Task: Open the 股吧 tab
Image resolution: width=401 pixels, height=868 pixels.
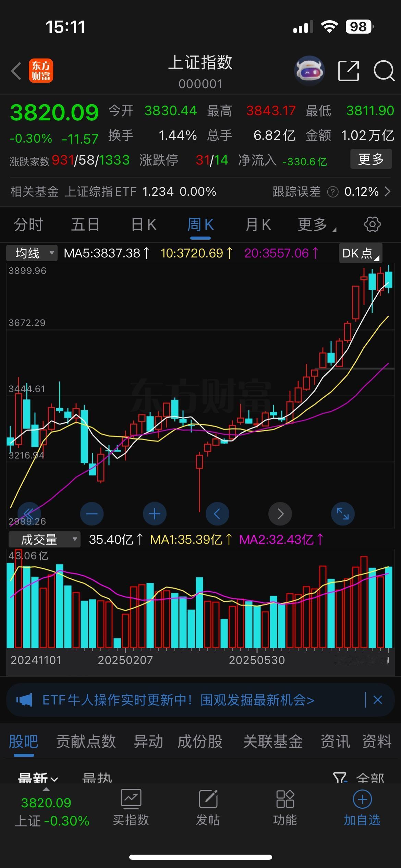Action: [24, 741]
